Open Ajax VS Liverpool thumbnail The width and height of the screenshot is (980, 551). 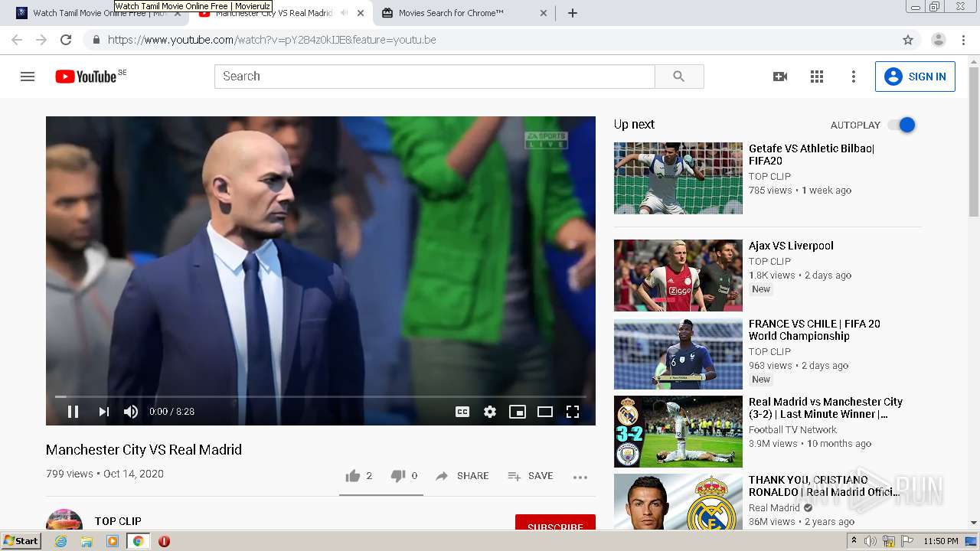point(678,275)
